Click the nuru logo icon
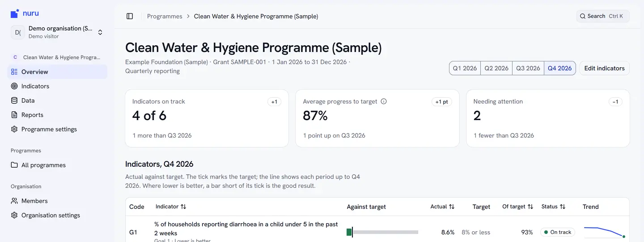The image size is (644, 242). pyautogui.click(x=15, y=13)
